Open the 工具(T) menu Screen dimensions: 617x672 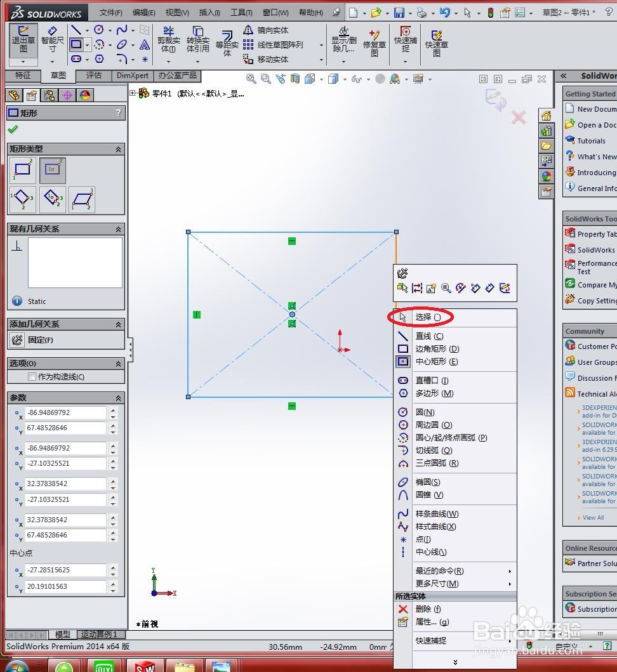(x=241, y=13)
